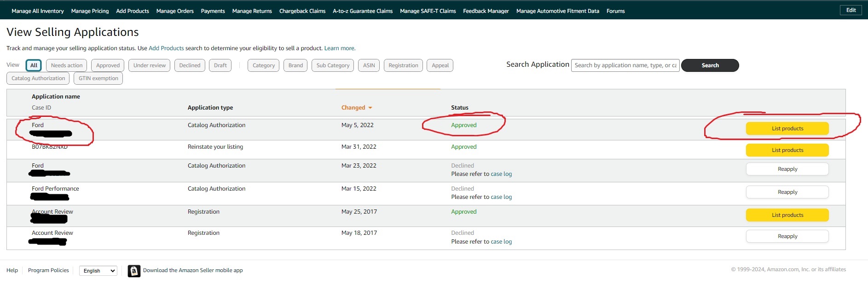Open the Help link in footer
This screenshot has width=868, height=285.
(12, 270)
